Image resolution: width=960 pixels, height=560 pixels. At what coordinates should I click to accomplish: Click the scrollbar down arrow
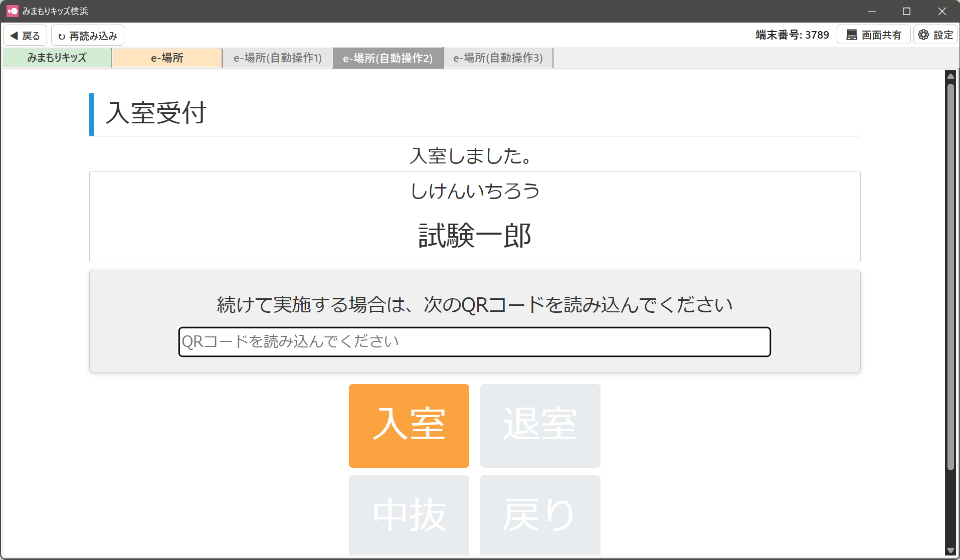(950, 550)
